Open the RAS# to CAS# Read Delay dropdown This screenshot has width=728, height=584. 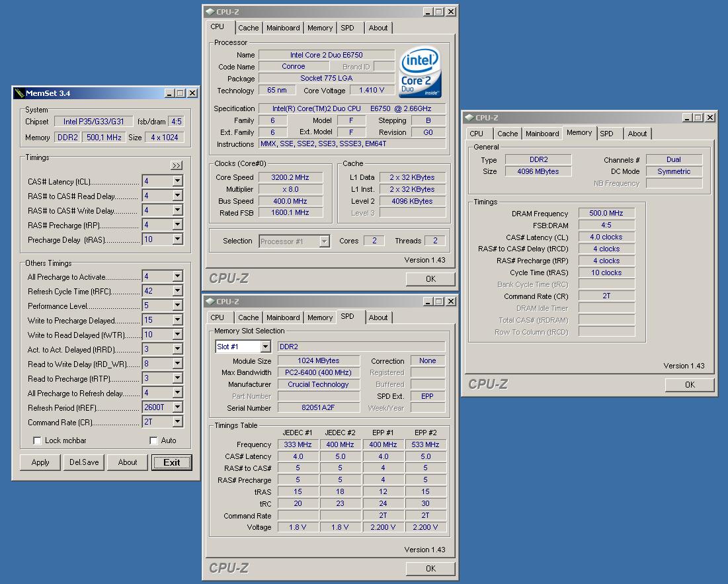[x=177, y=196]
